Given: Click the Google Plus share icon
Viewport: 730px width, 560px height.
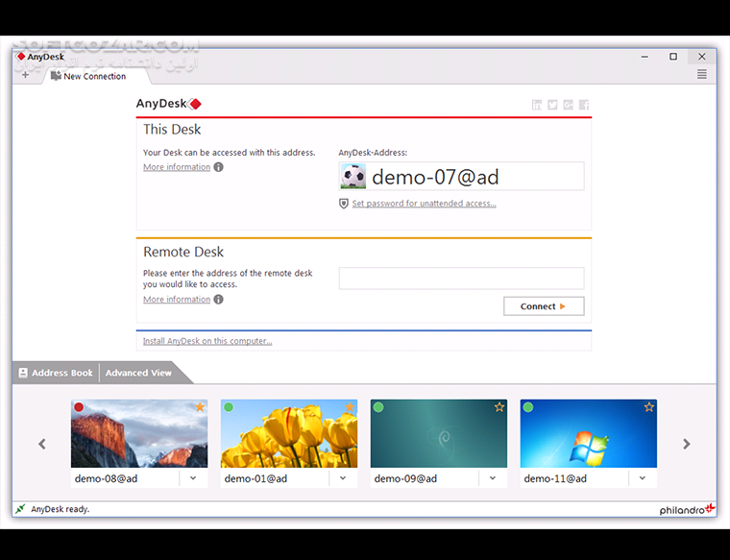Looking at the screenshot, I should coord(568,105).
